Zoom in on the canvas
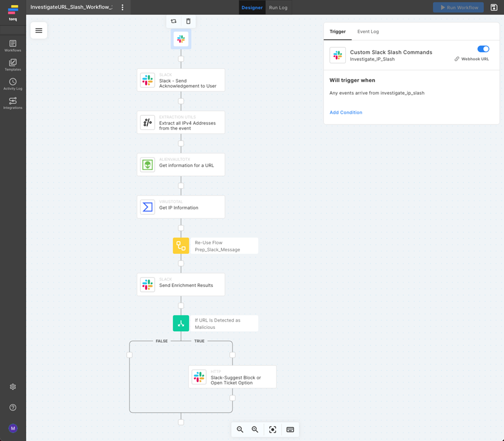 255,429
